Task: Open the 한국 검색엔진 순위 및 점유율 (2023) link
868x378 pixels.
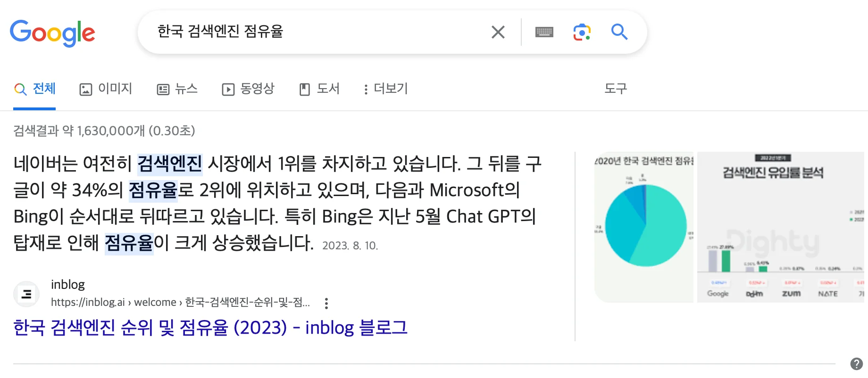Action: coord(210,328)
